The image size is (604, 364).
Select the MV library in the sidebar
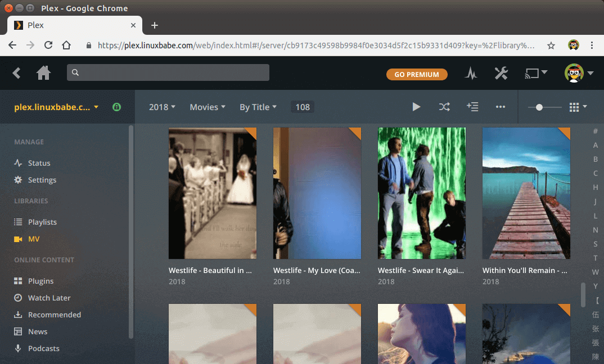pos(34,239)
